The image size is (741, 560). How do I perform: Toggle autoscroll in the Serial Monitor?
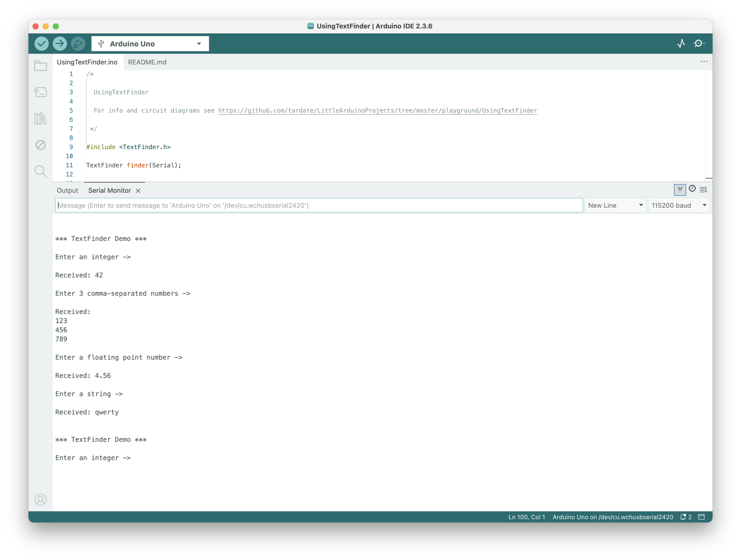click(680, 189)
